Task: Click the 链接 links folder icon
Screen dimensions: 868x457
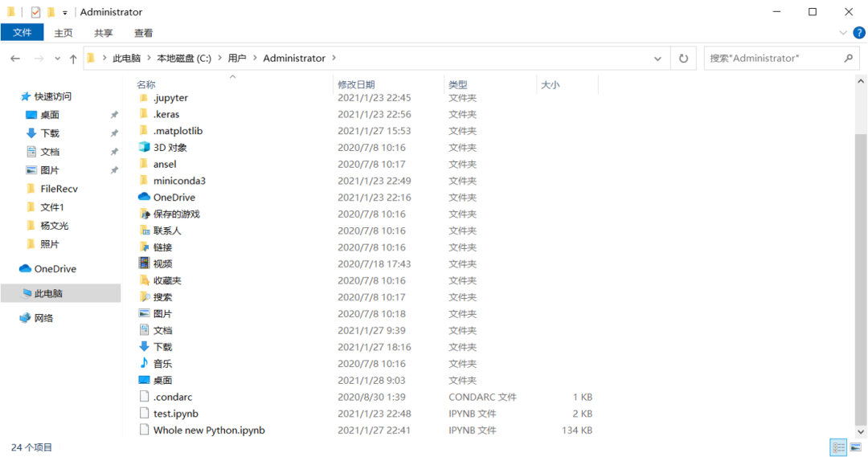Action: [x=144, y=247]
